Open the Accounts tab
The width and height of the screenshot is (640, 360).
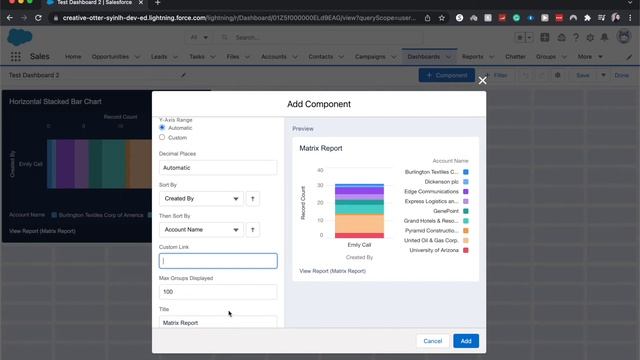click(x=274, y=57)
